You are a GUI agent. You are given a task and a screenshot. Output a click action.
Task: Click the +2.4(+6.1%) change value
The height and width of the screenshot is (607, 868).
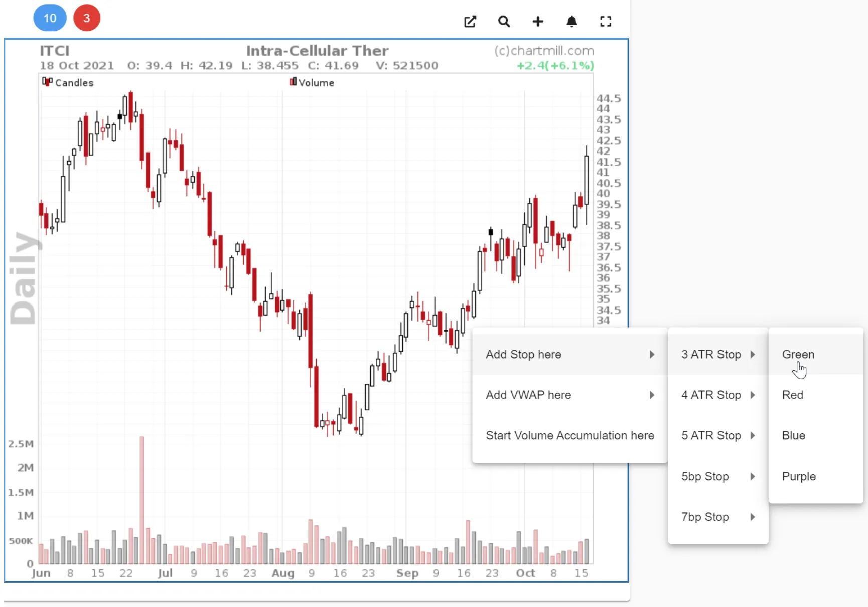pos(555,66)
